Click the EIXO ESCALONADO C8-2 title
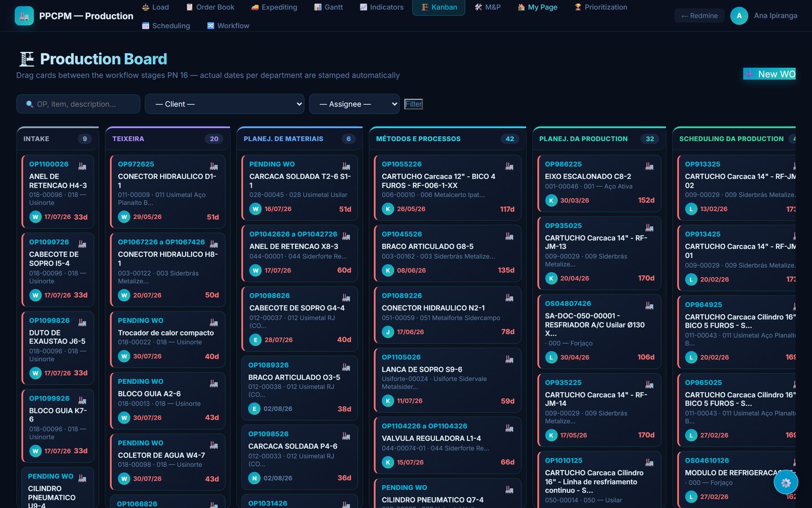812x508 pixels. coord(588,177)
